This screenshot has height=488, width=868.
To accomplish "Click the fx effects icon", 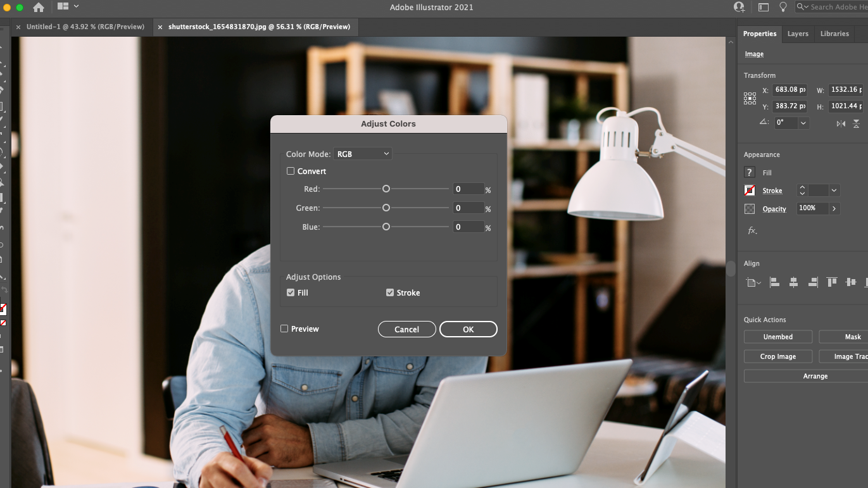I will 752,230.
